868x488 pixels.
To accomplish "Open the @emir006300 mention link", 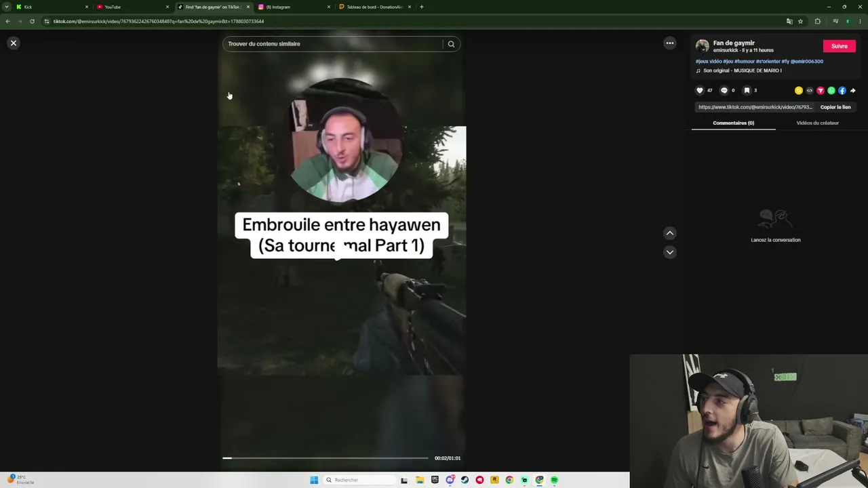I will point(807,61).
